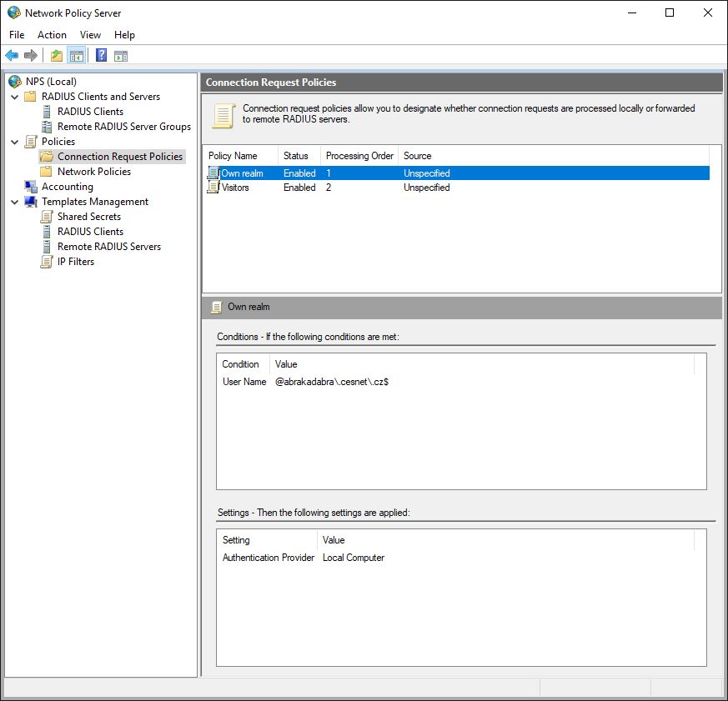
Task: Click the Templates Management monitor icon
Action: (x=31, y=202)
